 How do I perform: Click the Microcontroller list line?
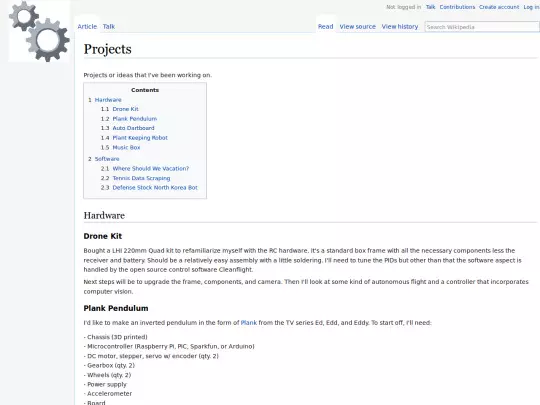pyautogui.click(x=169, y=346)
